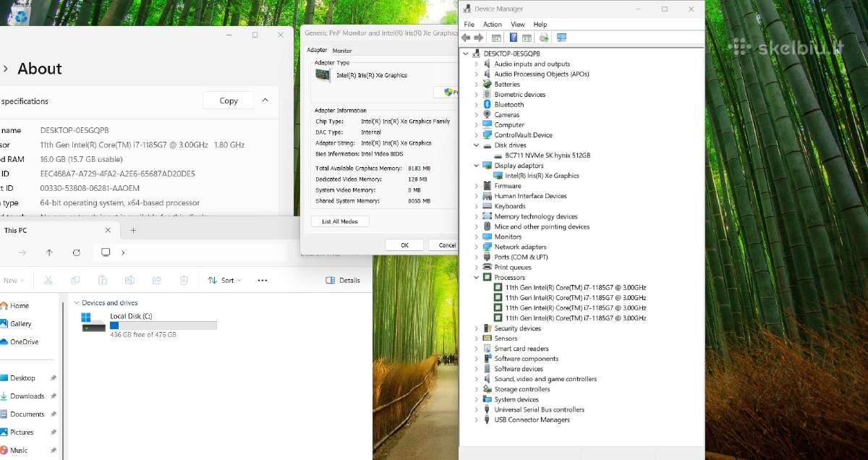Switch to the Monitor tab in graphics properties

[342, 51]
